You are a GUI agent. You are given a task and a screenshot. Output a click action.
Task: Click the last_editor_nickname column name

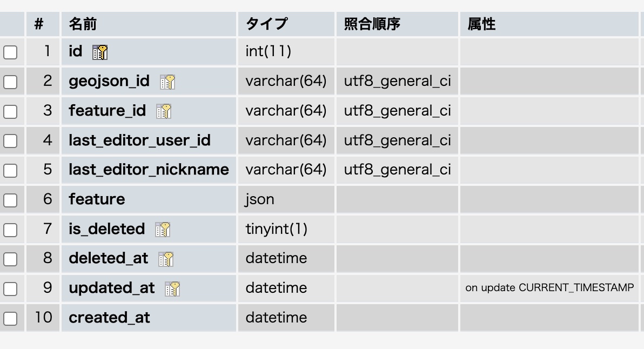149,170
